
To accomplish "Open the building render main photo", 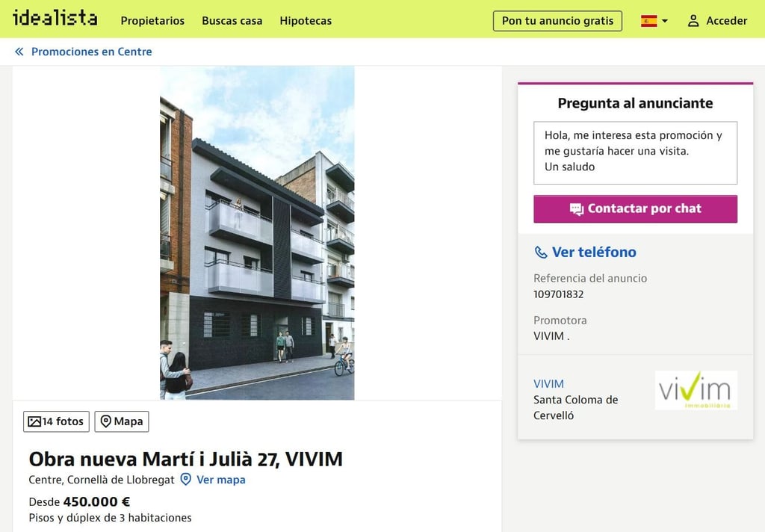I will click(257, 233).
